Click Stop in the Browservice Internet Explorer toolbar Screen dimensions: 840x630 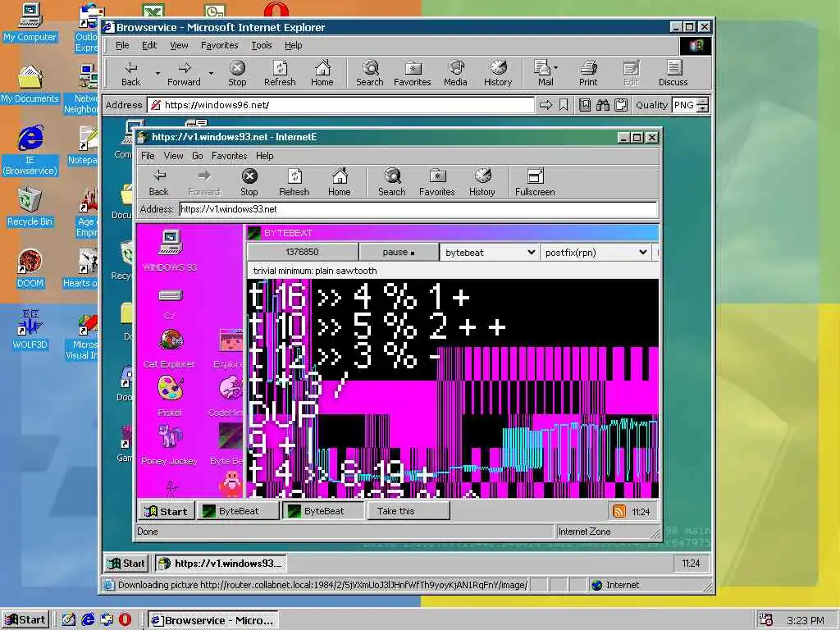tap(237, 73)
